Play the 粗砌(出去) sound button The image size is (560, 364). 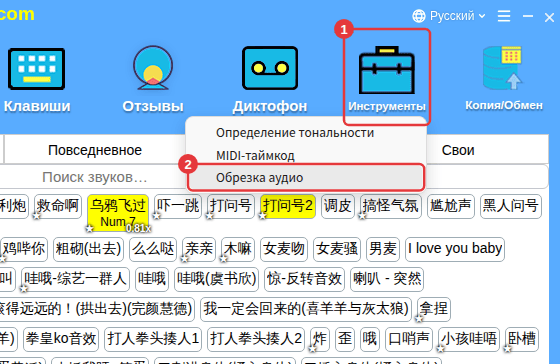tap(88, 249)
